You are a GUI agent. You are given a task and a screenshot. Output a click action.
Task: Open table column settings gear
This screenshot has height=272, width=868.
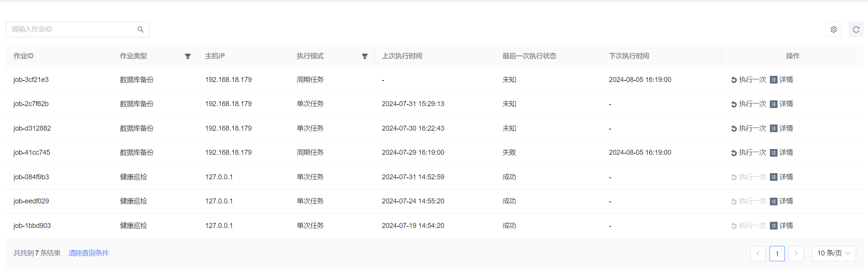point(834,29)
